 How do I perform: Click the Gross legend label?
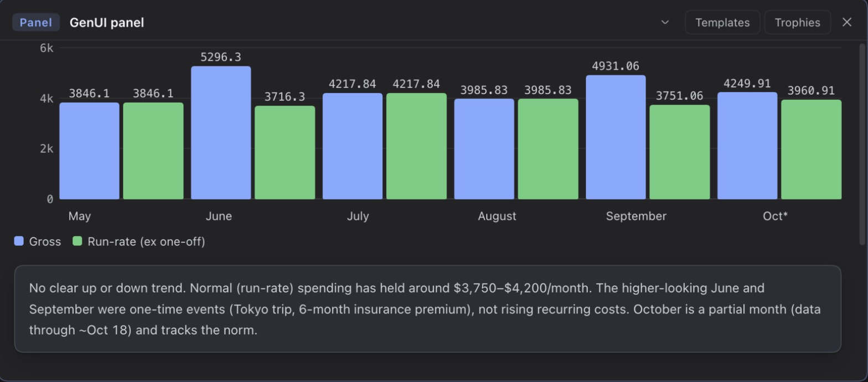[x=45, y=242]
